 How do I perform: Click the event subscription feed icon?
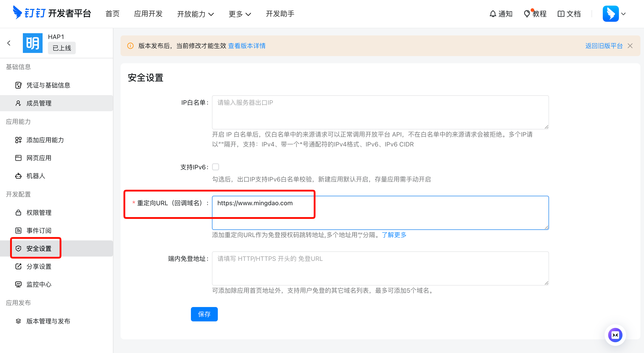(18, 230)
